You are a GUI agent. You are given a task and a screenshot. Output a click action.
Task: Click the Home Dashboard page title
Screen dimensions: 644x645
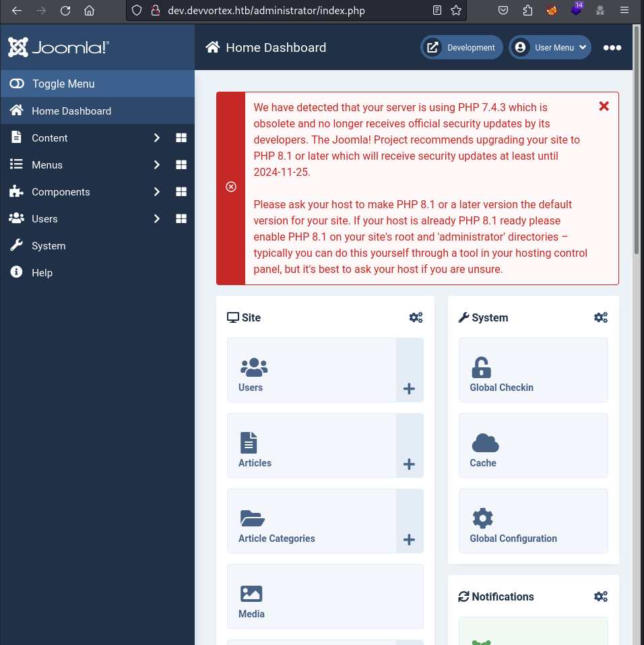276,48
